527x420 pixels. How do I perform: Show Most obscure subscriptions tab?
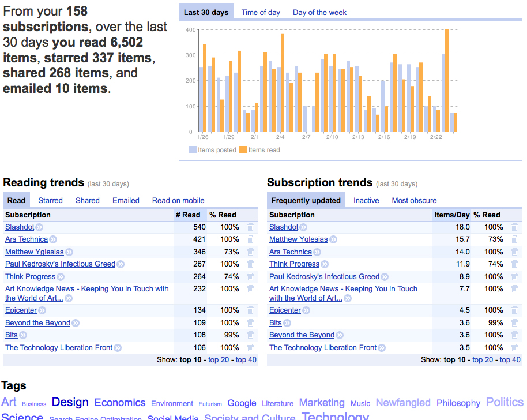[414, 200]
